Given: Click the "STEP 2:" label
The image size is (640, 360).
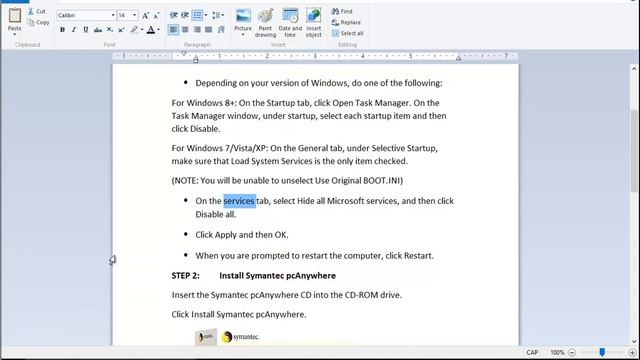Looking at the screenshot, I should 185,276.
